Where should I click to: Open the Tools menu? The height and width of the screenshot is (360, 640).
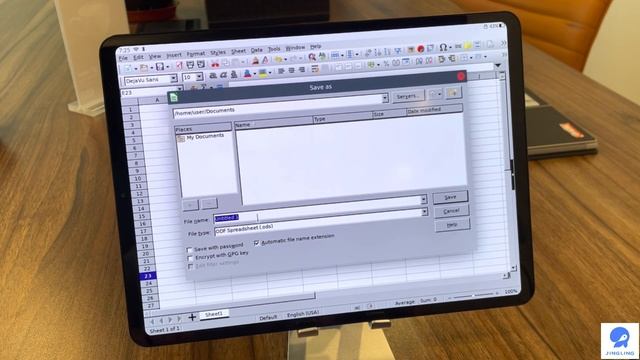point(274,49)
